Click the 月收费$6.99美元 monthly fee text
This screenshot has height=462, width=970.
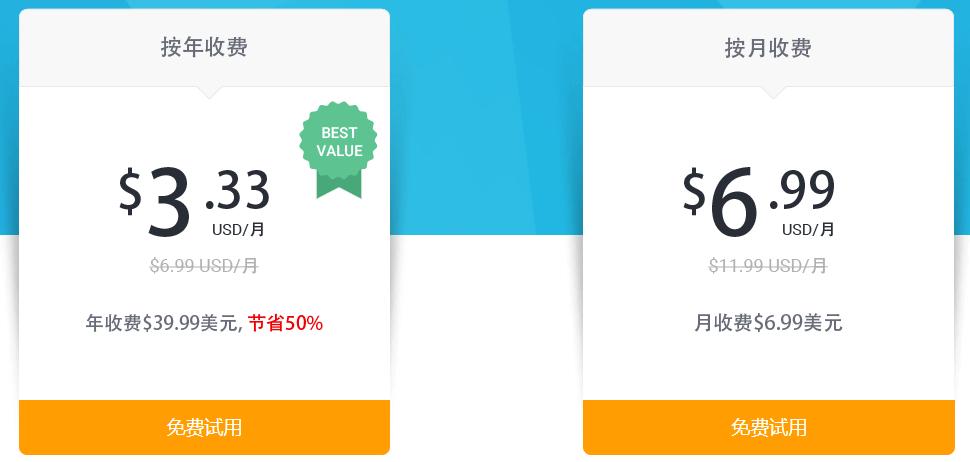[768, 323]
